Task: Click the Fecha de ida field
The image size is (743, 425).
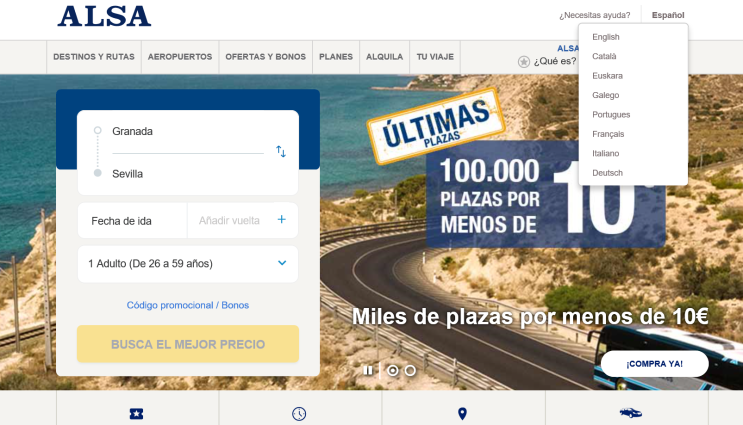Action: (x=132, y=221)
